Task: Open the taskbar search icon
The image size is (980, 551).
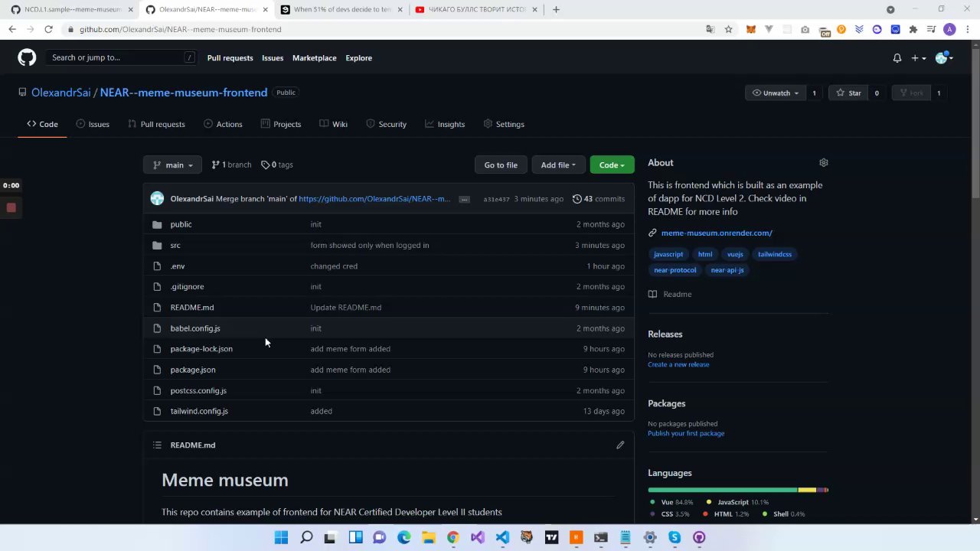Action: (x=306, y=537)
